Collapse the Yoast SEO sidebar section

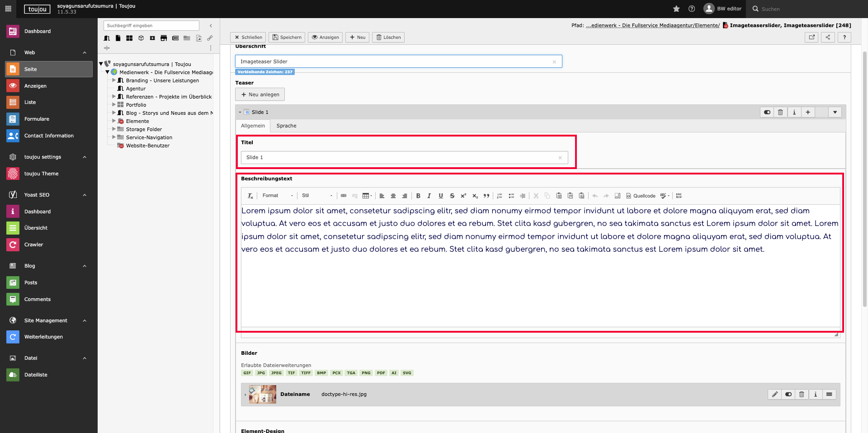85,195
